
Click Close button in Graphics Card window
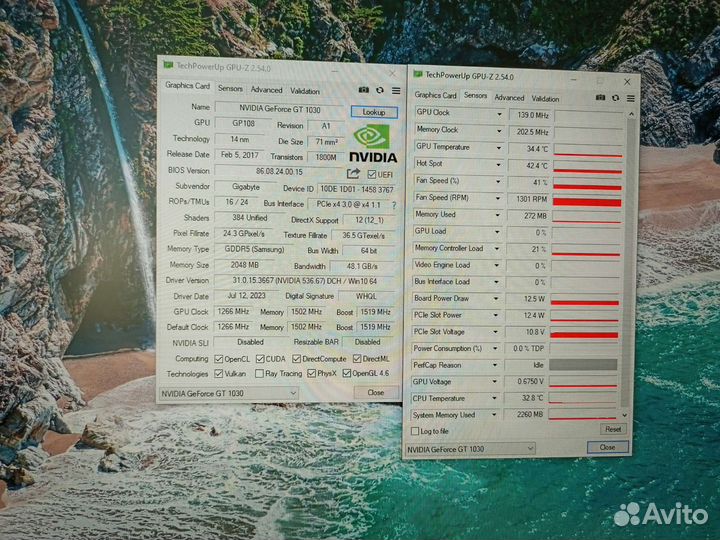[376, 392]
